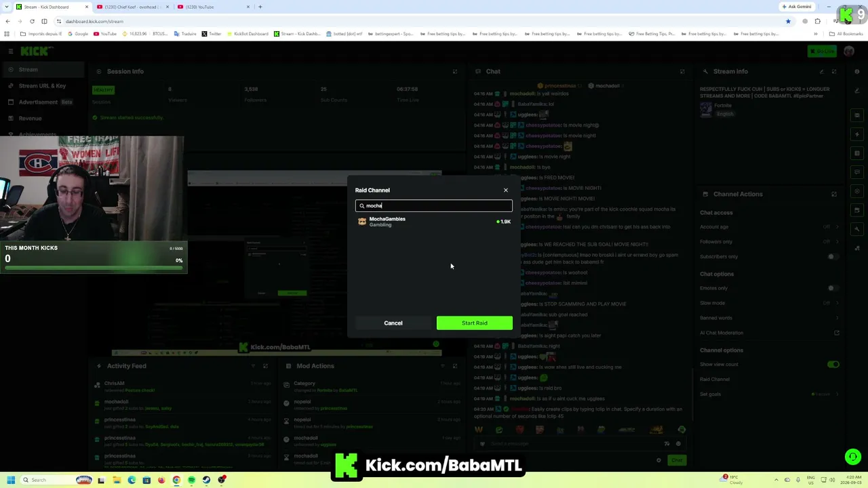The width and height of the screenshot is (868, 488).
Task: Filter the Activity Feed
Action: coord(253,366)
